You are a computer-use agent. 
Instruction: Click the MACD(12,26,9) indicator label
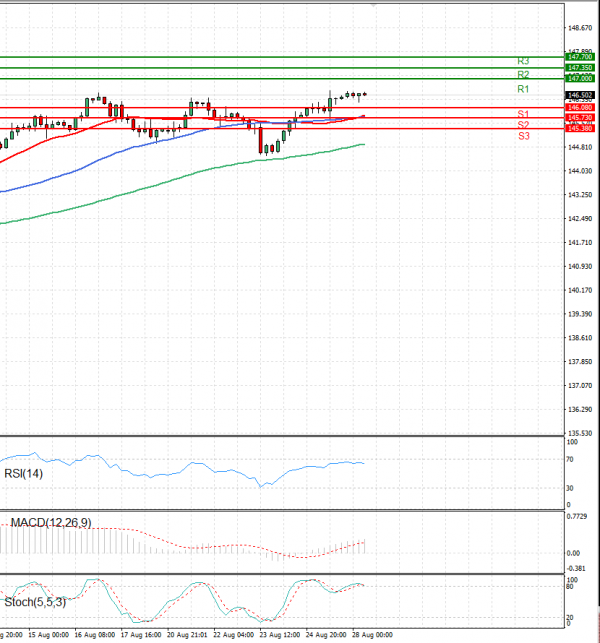[x=51, y=523]
